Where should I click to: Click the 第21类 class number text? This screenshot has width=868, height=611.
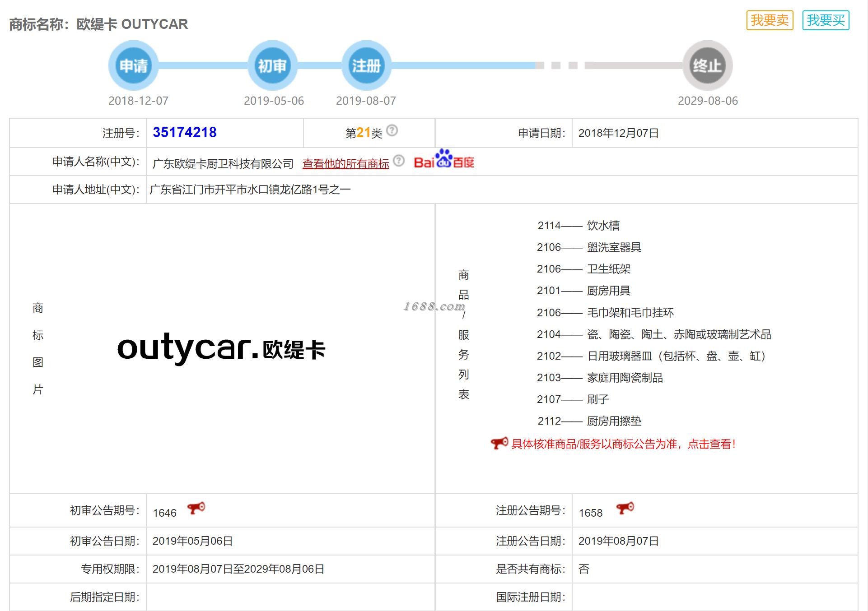point(364,133)
